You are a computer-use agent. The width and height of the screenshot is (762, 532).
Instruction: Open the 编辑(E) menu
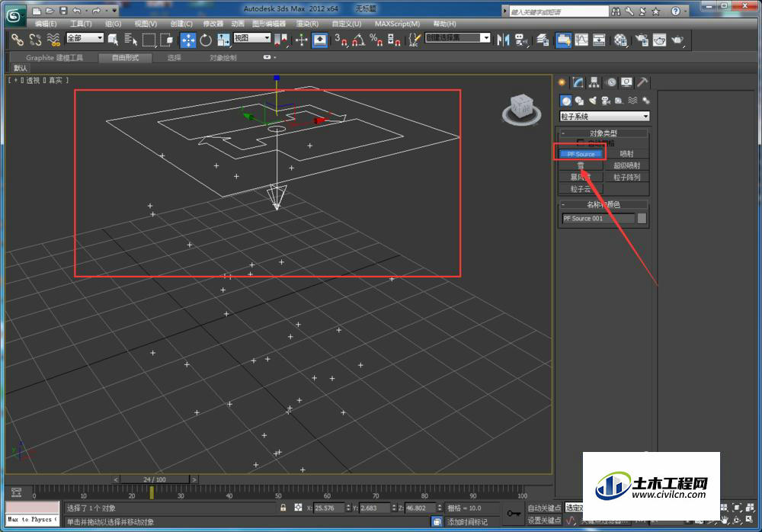coord(45,24)
